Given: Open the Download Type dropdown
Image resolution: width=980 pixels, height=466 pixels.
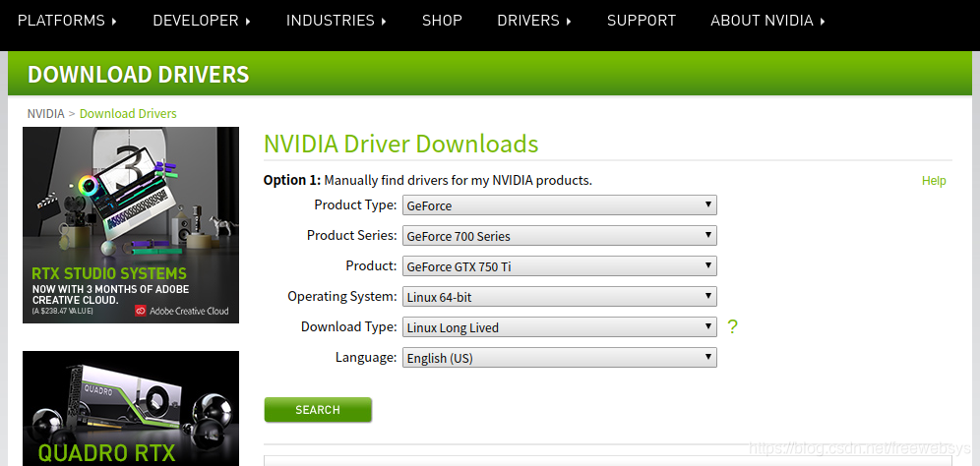Looking at the screenshot, I should point(560,327).
